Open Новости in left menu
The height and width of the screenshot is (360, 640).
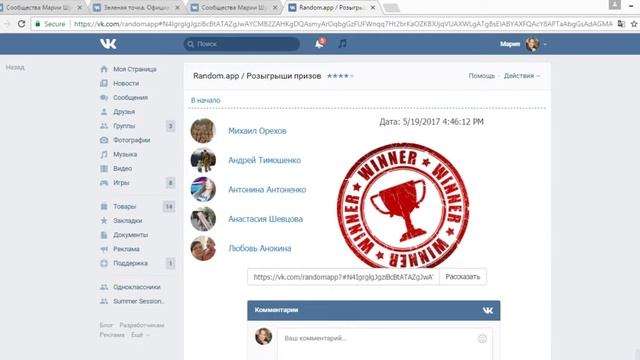pyautogui.click(x=126, y=83)
